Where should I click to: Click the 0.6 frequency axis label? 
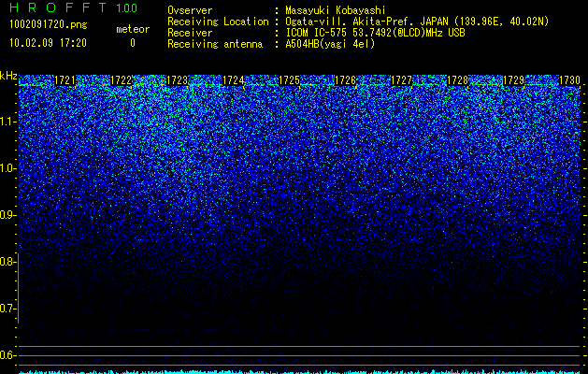pyautogui.click(x=8, y=355)
